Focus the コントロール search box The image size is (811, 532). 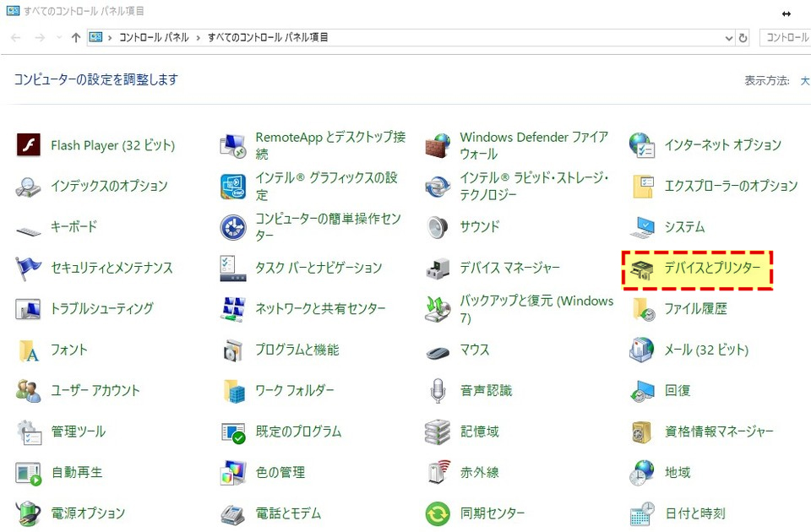click(785, 38)
